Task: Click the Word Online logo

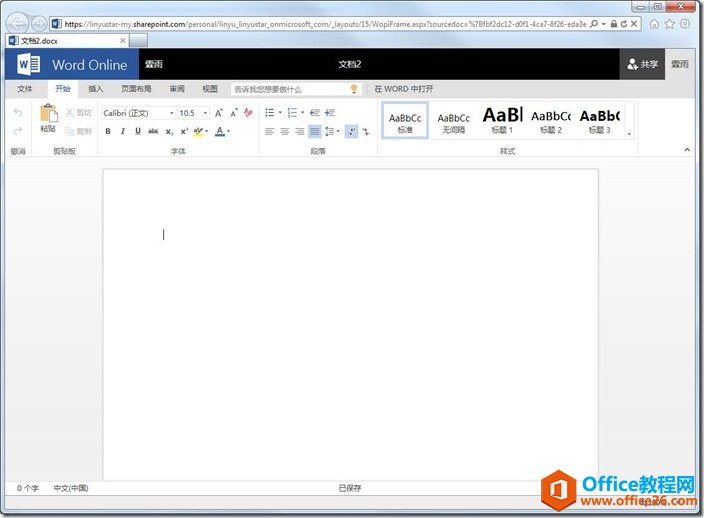Action: (72, 65)
